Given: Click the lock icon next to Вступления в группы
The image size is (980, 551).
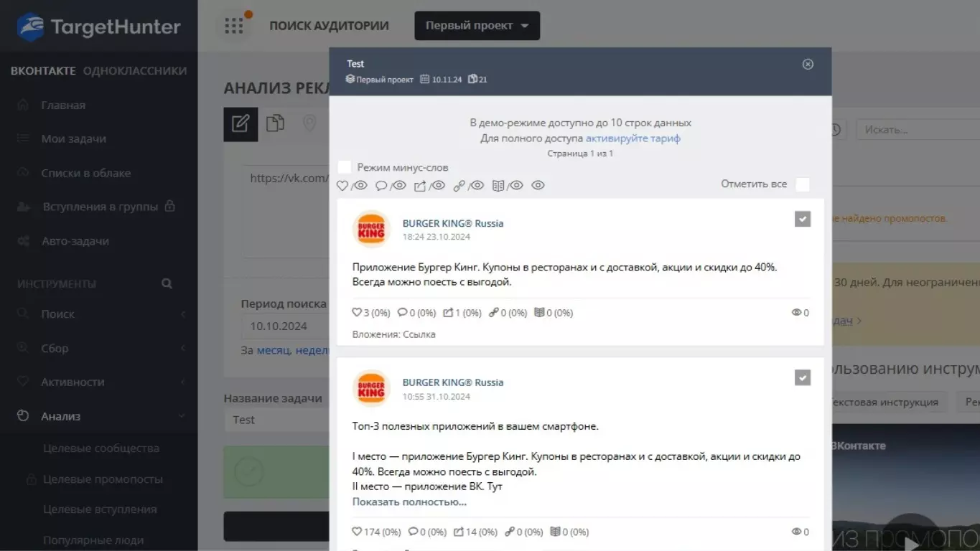Looking at the screenshot, I should click(x=170, y=206).
